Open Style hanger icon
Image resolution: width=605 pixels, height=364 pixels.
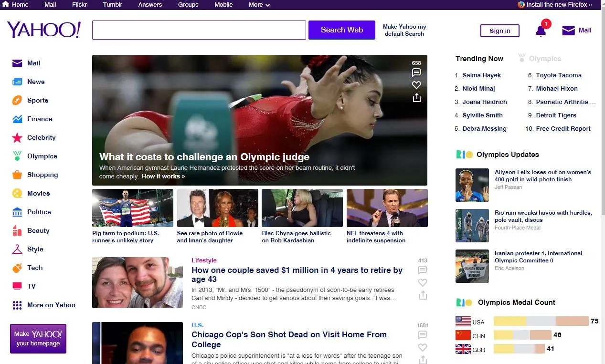coord(17,249)
